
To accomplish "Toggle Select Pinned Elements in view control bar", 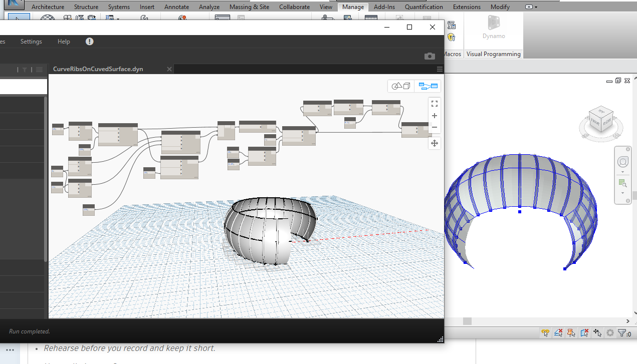I will pos(571,332).
